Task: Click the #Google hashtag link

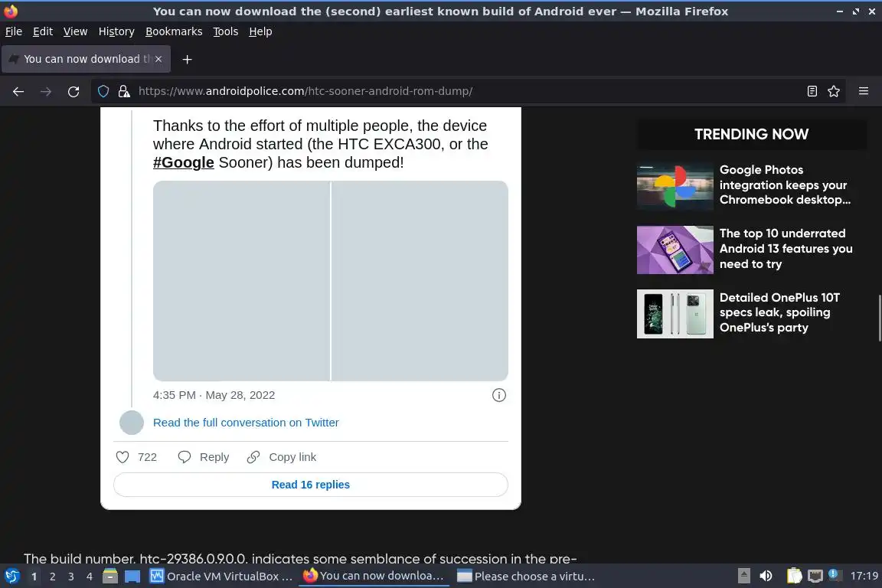Action: pos(184,162)
